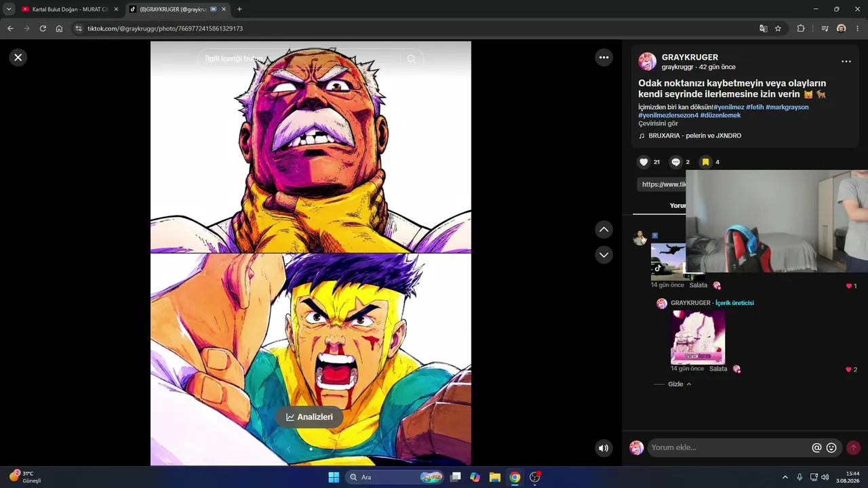Open the #düzenlemek hashtag
868x488 pixels.
[720, 115]
